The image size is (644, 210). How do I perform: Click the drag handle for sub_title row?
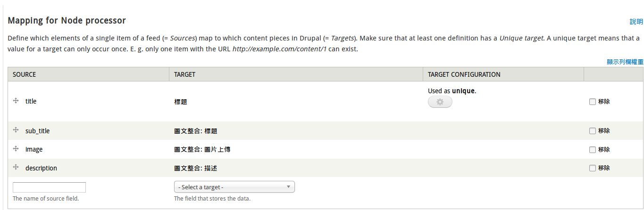tap(16, 130)
